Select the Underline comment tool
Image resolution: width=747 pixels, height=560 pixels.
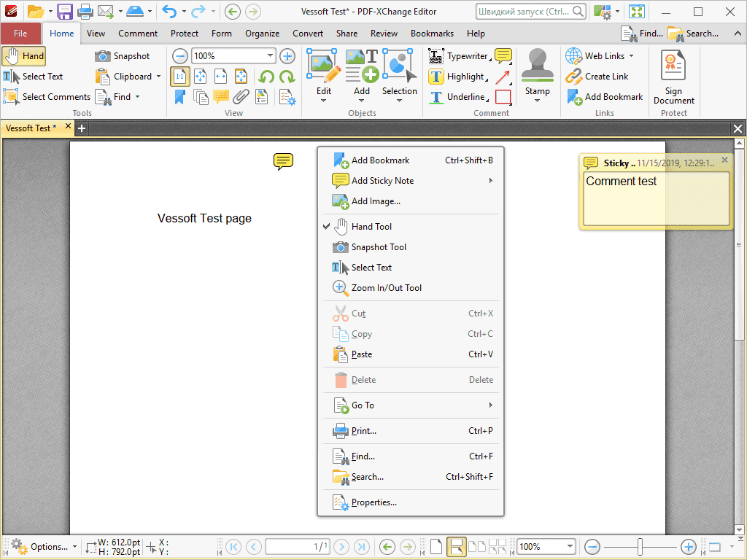(460, 96)
